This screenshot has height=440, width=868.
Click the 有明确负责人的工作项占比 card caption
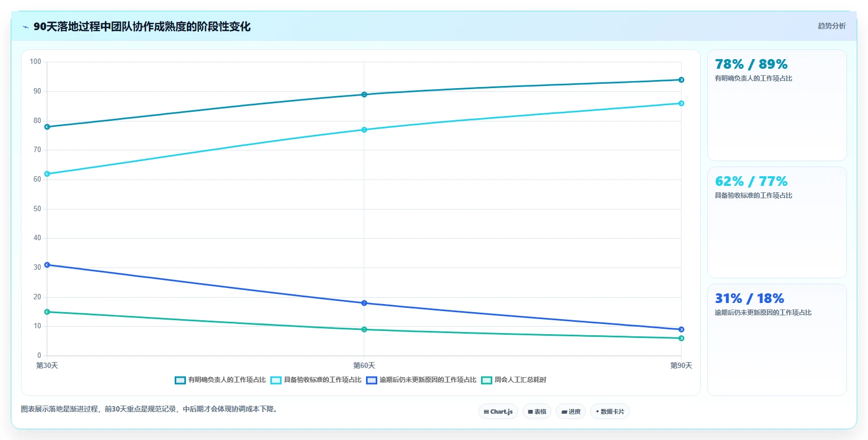point(754,78)
